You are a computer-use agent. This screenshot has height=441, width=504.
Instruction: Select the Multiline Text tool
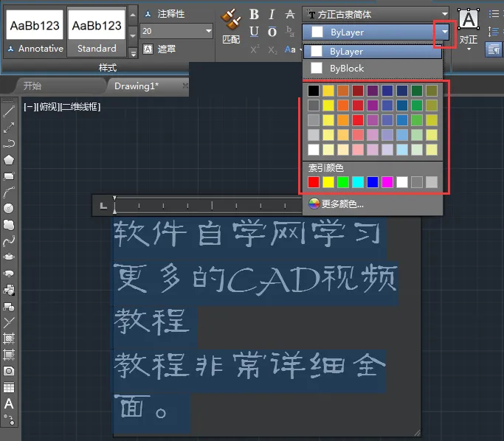9,403
